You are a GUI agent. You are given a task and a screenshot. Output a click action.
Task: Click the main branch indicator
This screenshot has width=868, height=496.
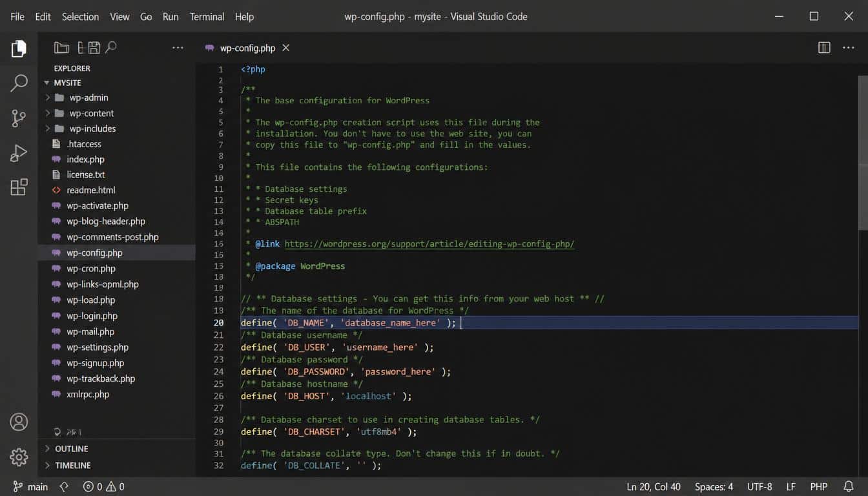coord(30,486)
